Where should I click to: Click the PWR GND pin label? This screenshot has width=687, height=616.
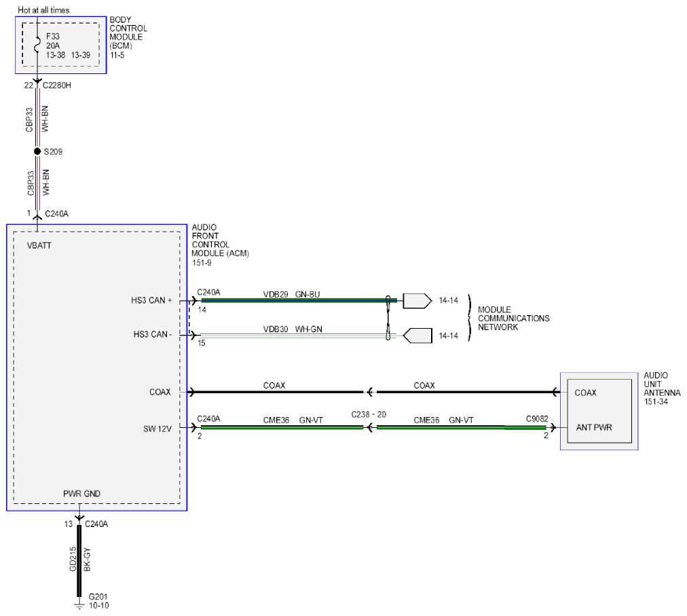[x=81, y=494]
